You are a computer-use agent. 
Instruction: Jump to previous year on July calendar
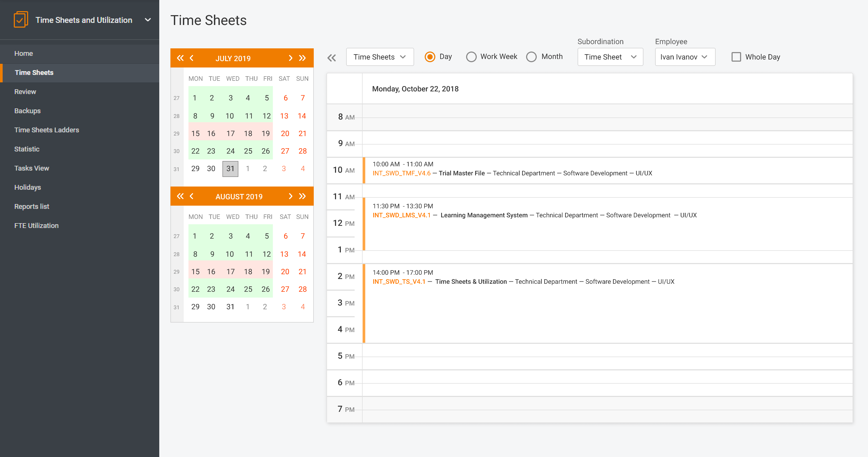181,58
